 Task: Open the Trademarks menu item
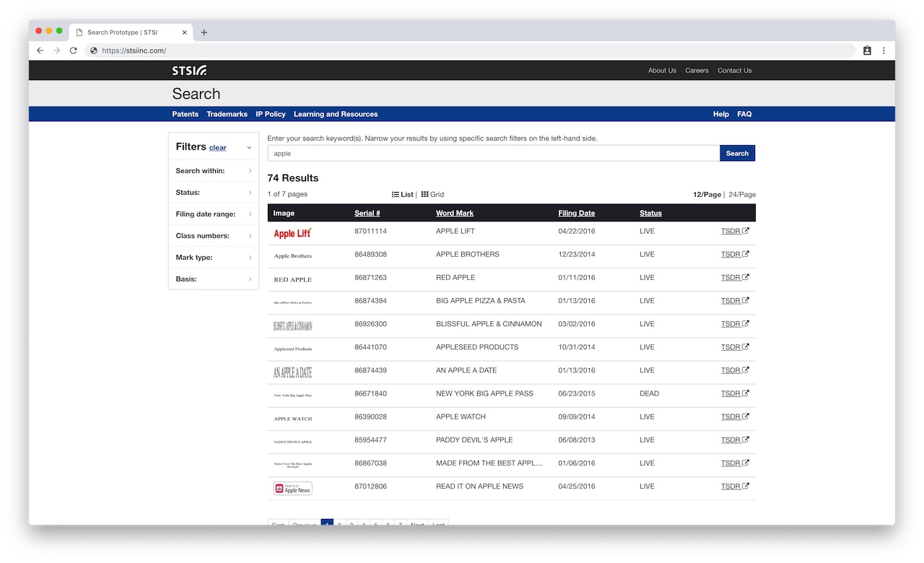pos(227,114)
